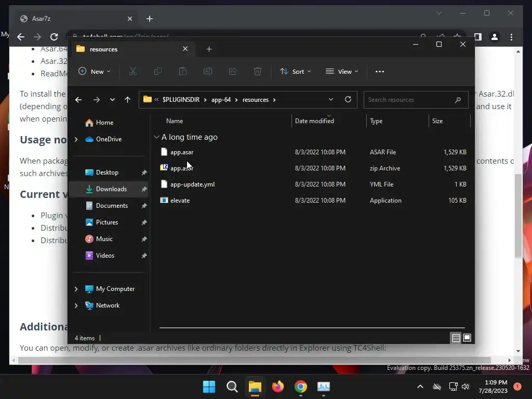The height and width of the screenshot is (399, 532).
Task: Switch to details view layout icon
Action: point(456,338)
